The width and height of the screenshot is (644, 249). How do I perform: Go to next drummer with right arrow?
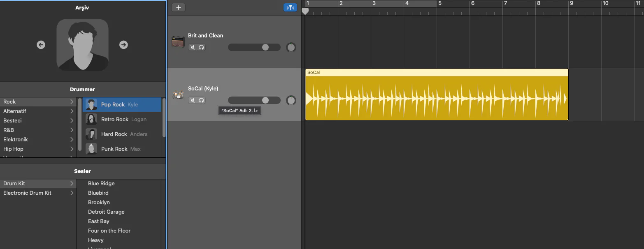pyautogui.click(x=123, y=45)
